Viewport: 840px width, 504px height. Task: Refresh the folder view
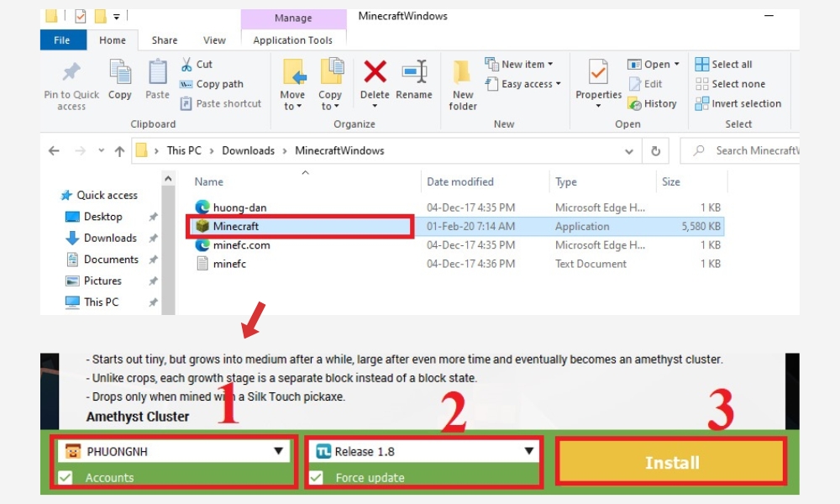[656, 151]
